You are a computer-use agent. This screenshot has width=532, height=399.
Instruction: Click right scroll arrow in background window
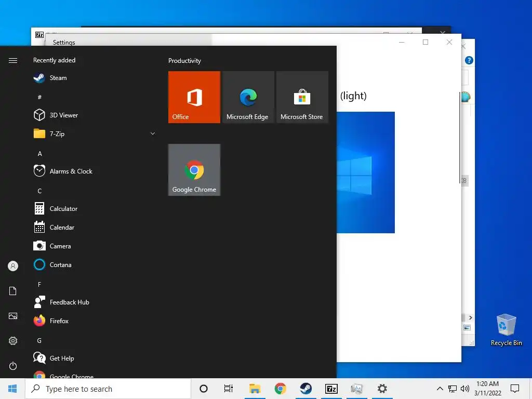click(471, 317)
